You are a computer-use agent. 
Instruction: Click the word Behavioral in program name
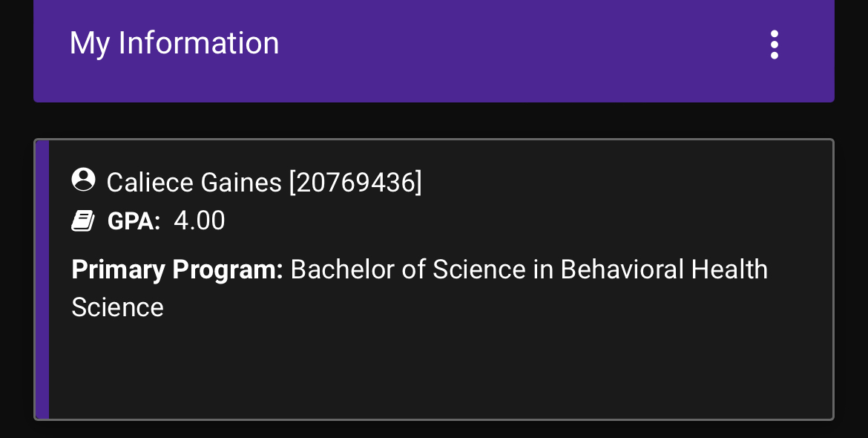pos(622,269)
